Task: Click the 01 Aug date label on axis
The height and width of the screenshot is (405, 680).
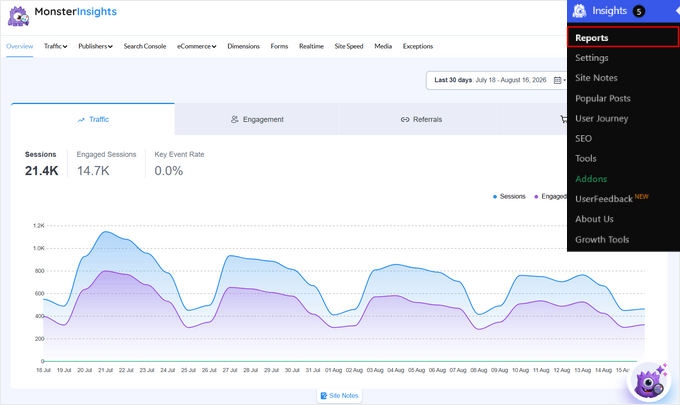Action: [333, 370]
